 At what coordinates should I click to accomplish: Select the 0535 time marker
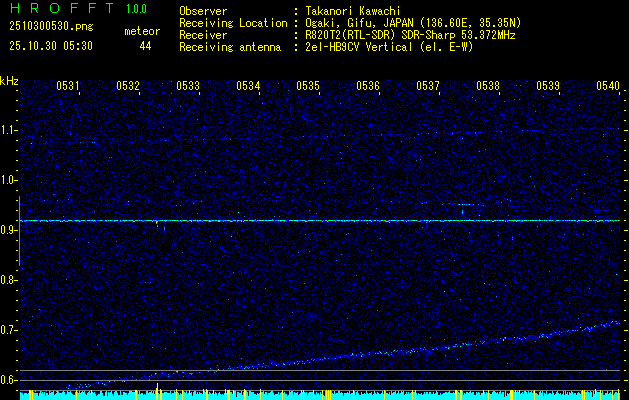(x=308, y=87)
